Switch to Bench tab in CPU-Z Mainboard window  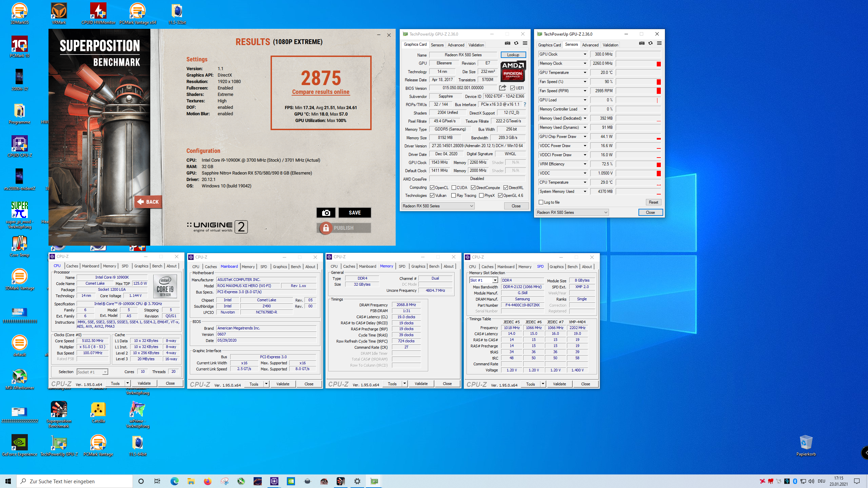tap(296, 267)
